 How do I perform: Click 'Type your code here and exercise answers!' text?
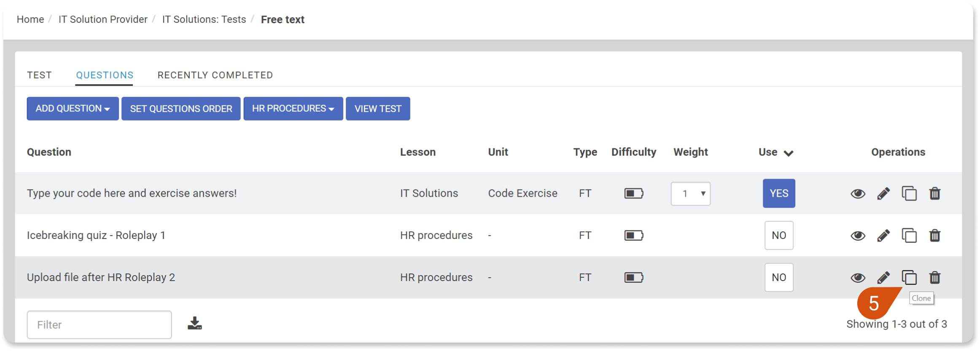(132, 193)
